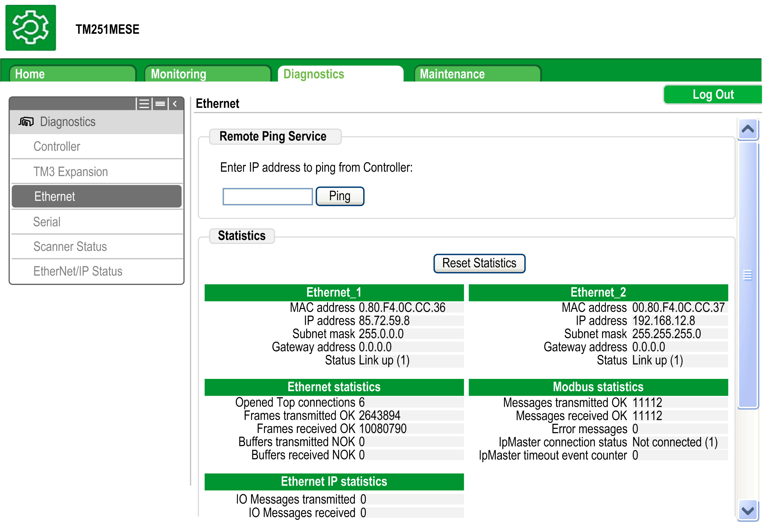
Task: Open the Monitoring tab
Action: pyautogui.click(x=207, y=74)
